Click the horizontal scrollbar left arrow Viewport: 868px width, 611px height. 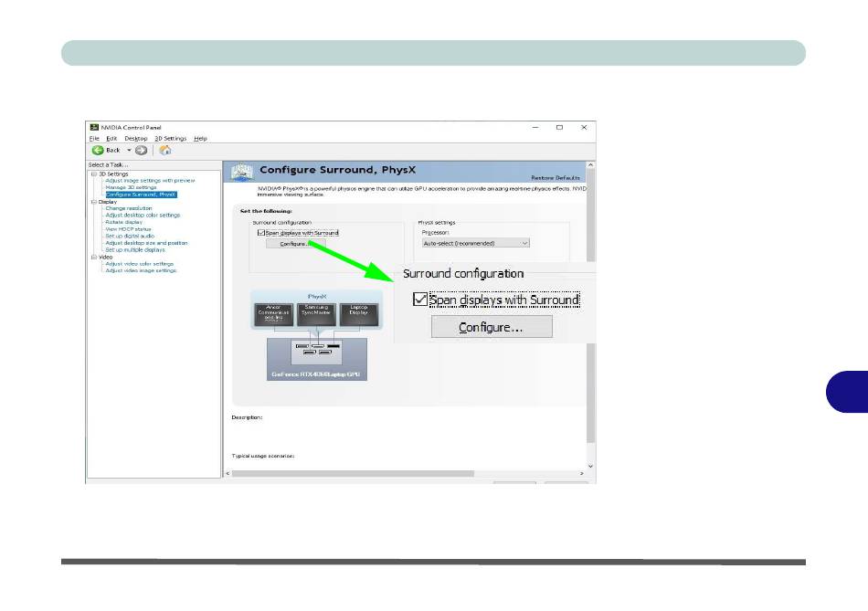coord(228,474)
